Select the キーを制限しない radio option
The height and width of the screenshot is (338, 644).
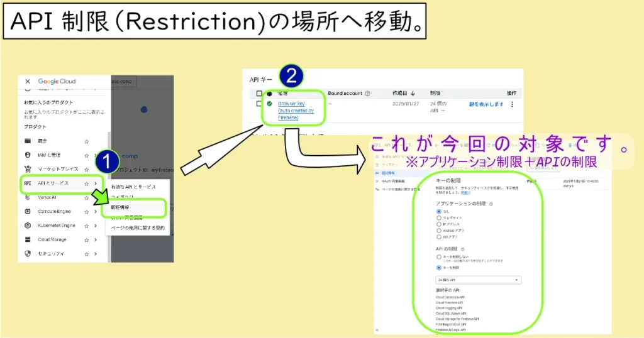pyautogui.click(x=438, y=257)
